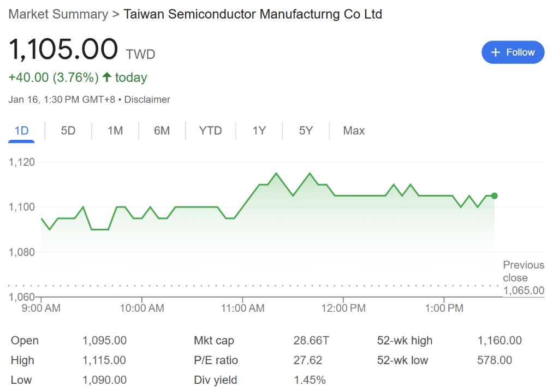Click the 1,080 y-axis label
The width and height of the screenshot is (559, 392).
click(22, 252)
